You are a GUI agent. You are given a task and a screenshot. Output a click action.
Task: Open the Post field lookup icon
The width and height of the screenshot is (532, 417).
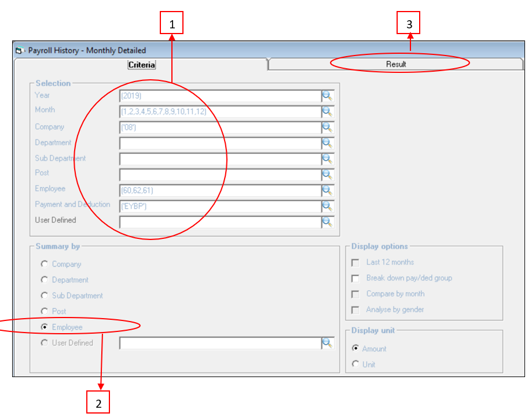click(328, 174)
